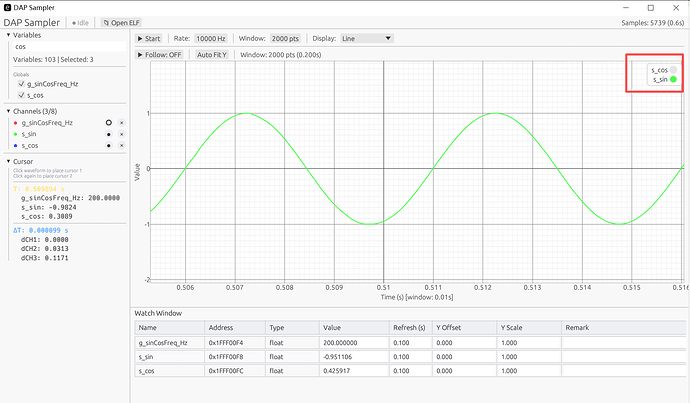Remove the s_sin channel using its x icon
Screen dimensions: 690x403
coord(122,134)
